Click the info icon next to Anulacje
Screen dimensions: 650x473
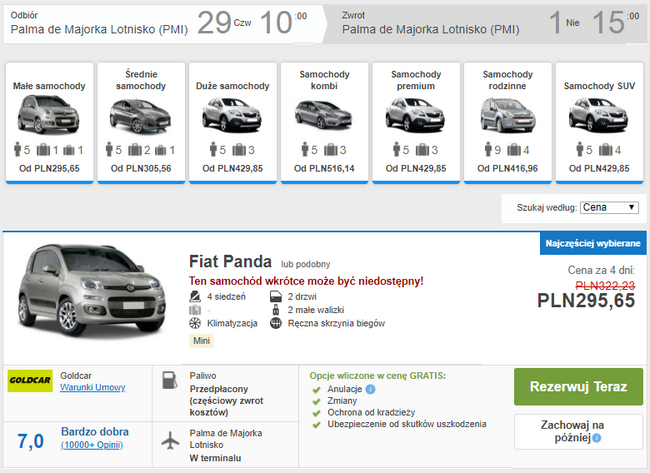(x=371, y=389)
